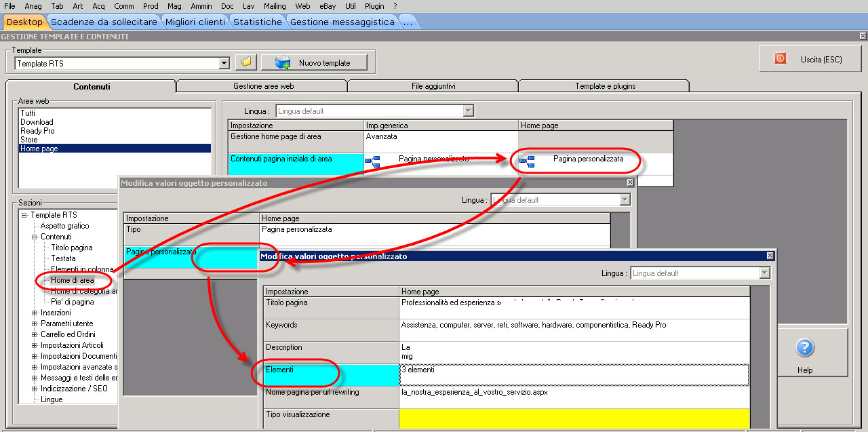
Task: Close the background Modifica valori oggetto dialog
Action: tap(630, 182)
